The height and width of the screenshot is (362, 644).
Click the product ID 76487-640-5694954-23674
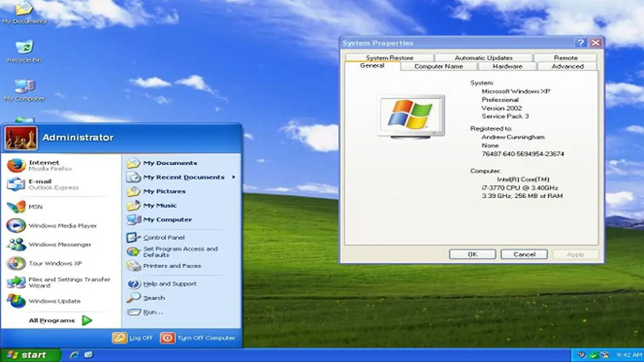click(x=523, y=154)
